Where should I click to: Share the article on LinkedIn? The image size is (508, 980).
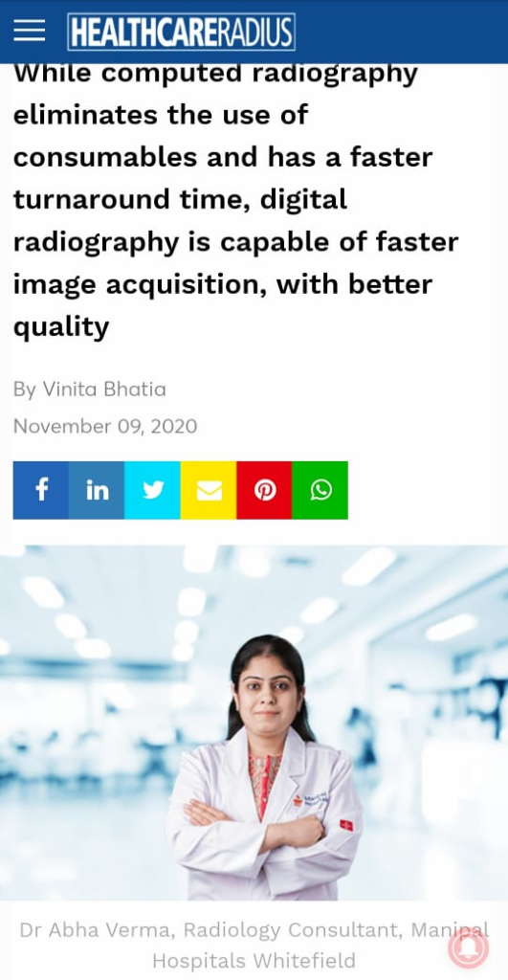[97, 490]
